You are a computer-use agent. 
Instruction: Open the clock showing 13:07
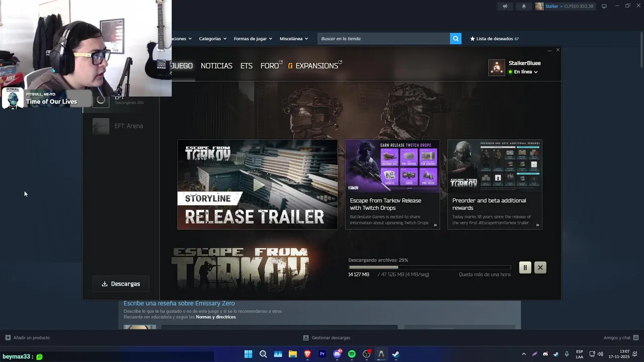[619, 354]
